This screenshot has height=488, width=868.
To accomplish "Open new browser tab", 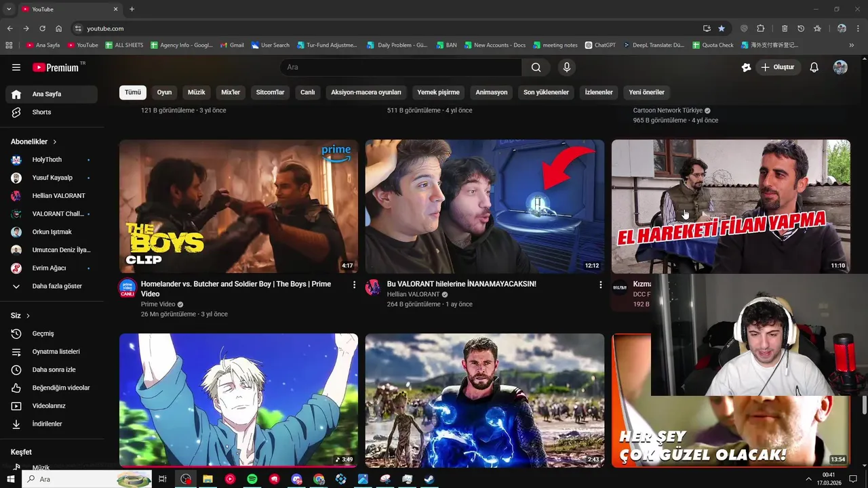I will (132, 9).
